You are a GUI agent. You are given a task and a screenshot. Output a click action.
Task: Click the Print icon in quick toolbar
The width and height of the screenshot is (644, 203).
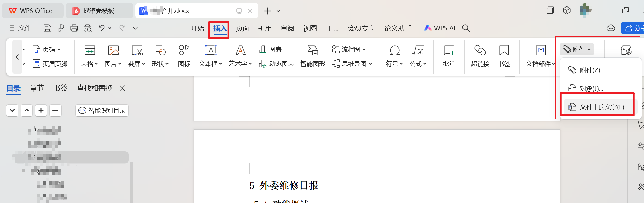74,28
